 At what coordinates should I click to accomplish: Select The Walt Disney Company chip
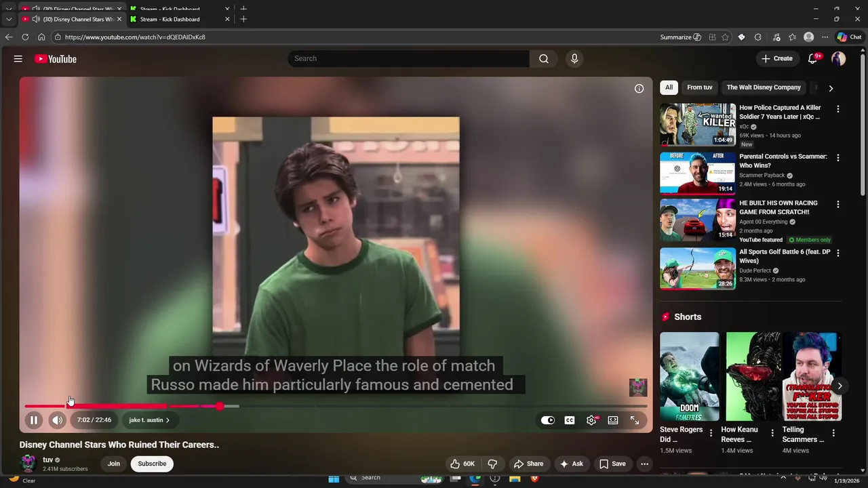[764, 87]
